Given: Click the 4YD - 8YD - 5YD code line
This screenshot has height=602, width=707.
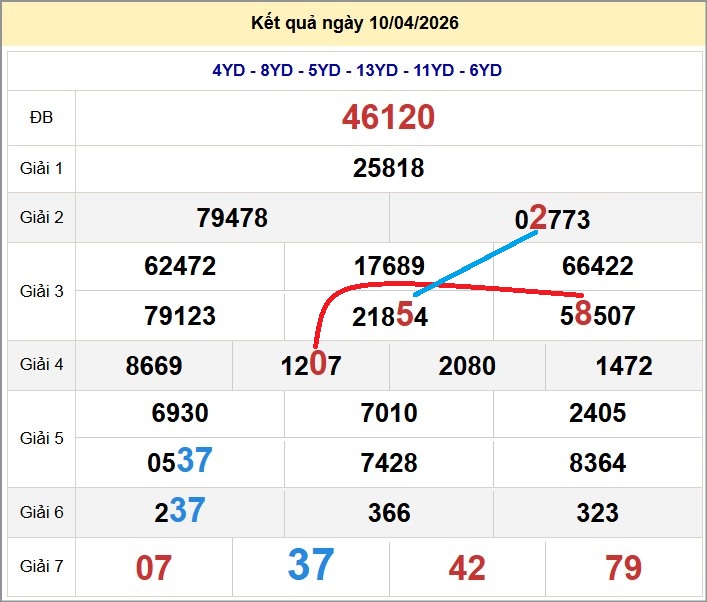Looking at the screenshot, I should (x=356, y=70).
